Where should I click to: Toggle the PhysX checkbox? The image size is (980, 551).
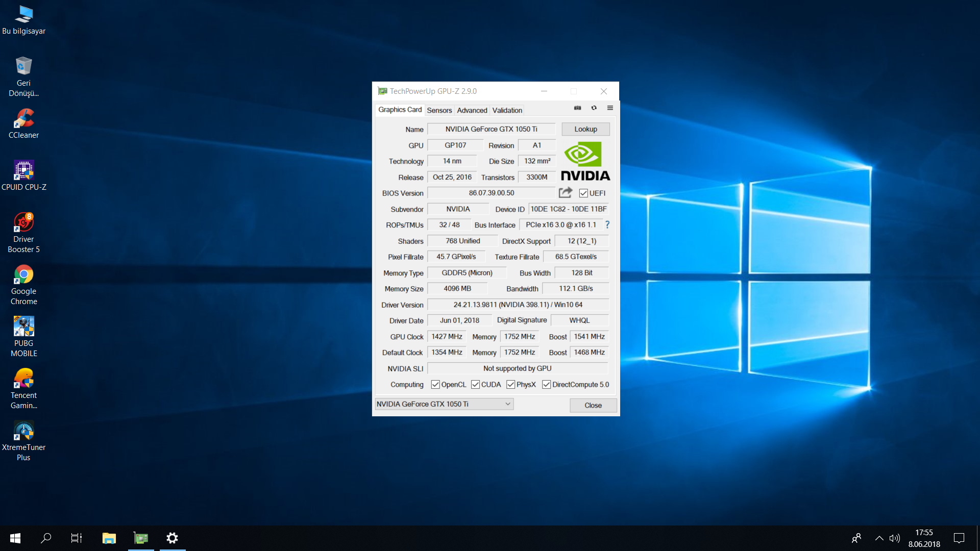[510, 385]
